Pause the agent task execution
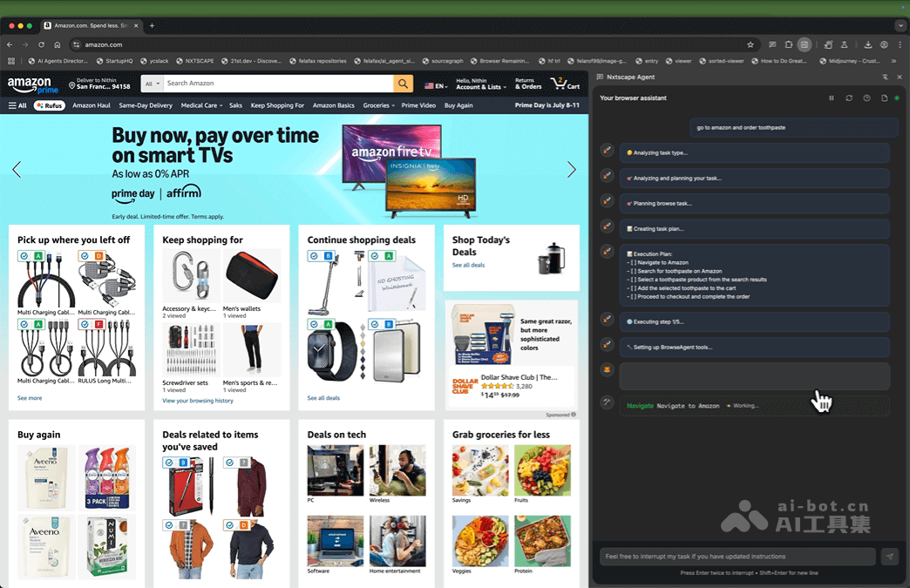The height and width of the screenshot is (588, 910). click(x=832, y=98)
